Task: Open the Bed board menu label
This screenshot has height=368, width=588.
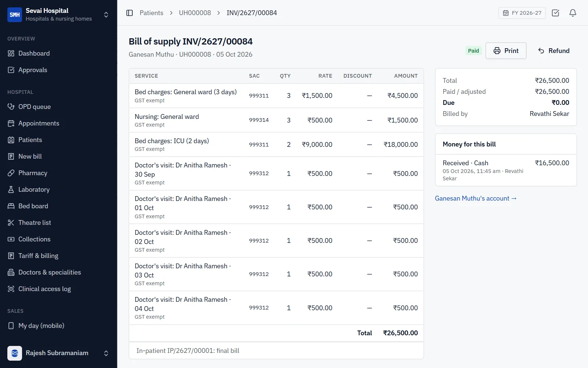Action: [x=33, y=206]
